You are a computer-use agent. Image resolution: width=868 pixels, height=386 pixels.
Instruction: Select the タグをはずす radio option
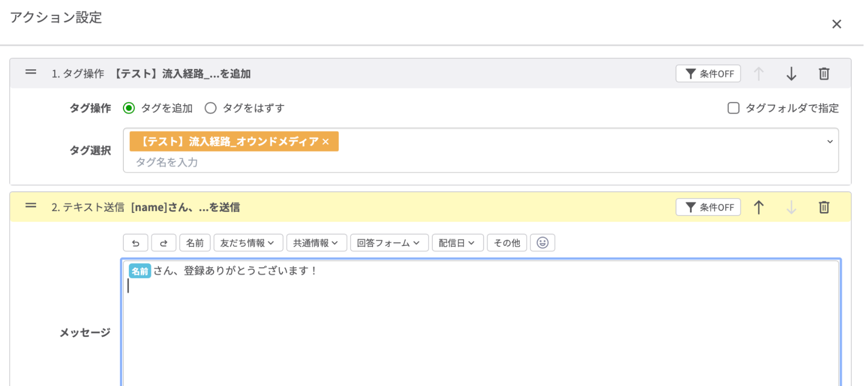pyautogui.click(x=211, y=108)
